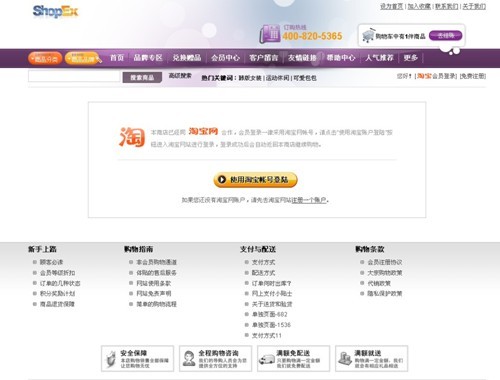Click the shopping cart icon
The height and width of the screenshot is (380, 500).
[368, 35]
